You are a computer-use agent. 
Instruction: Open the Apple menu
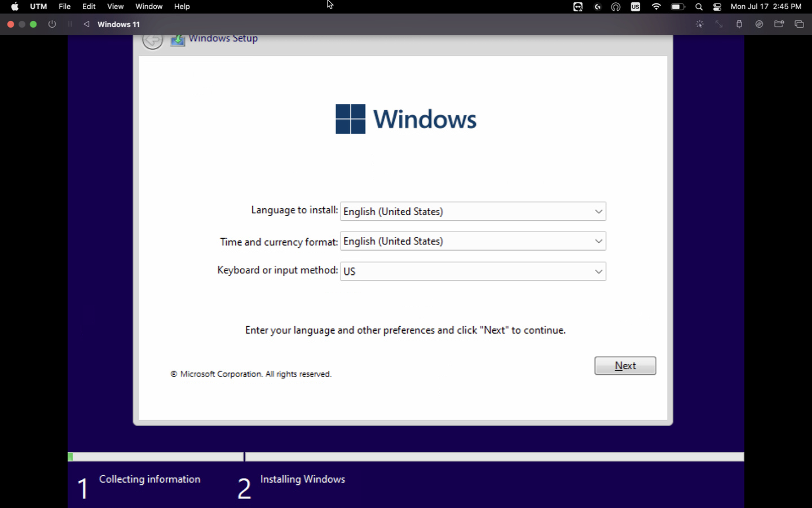[x=15, y=7]
